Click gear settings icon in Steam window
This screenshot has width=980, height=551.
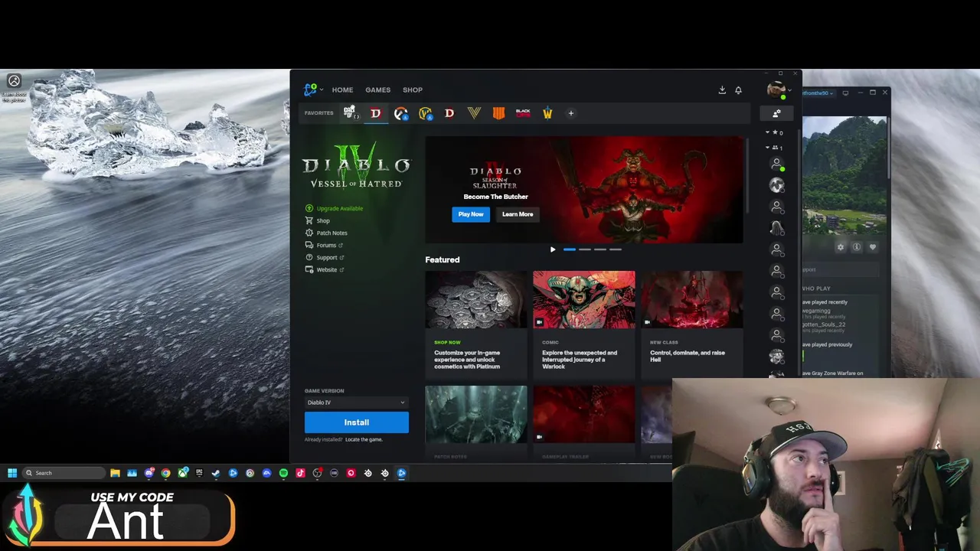841,247
